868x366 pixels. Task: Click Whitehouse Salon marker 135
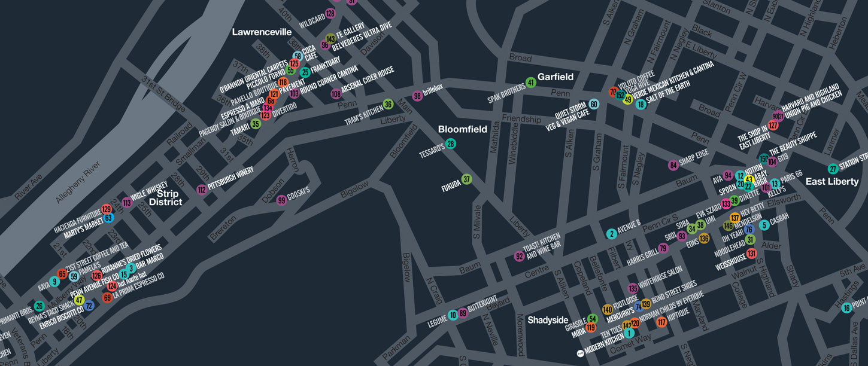click(x=633, y=289)
